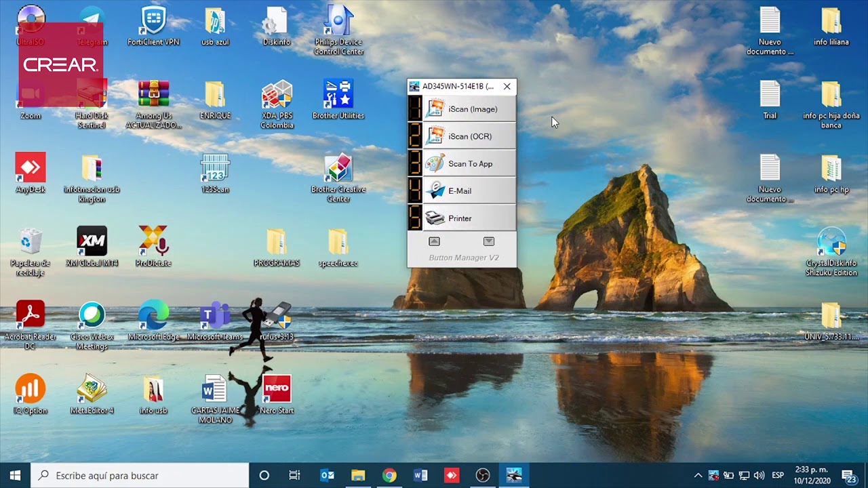The image size is (868, 488).
Task: Select the speechexec folder
Action: [x=338, y=247]
